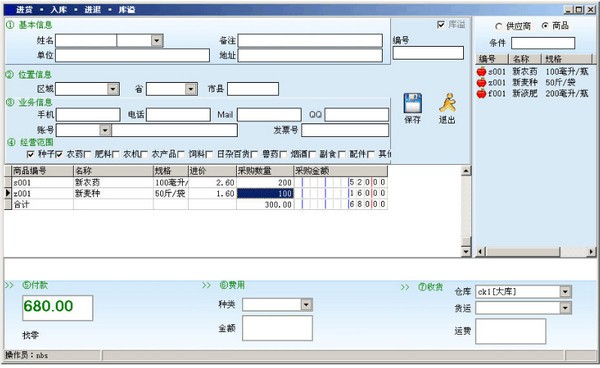The width and height of the screenshot is (600, 368).
Task: Click the 收货 section expand arrows
Action: pos(405,287)
